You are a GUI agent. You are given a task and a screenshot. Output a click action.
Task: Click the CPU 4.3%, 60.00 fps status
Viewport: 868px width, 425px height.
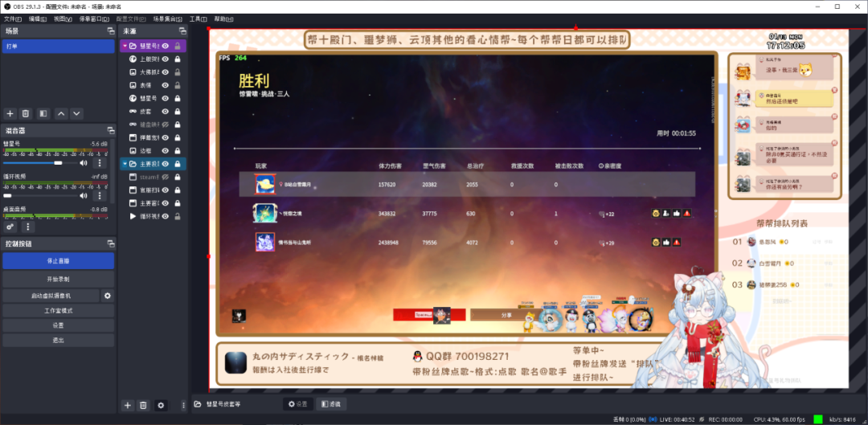tap(780, 419)
